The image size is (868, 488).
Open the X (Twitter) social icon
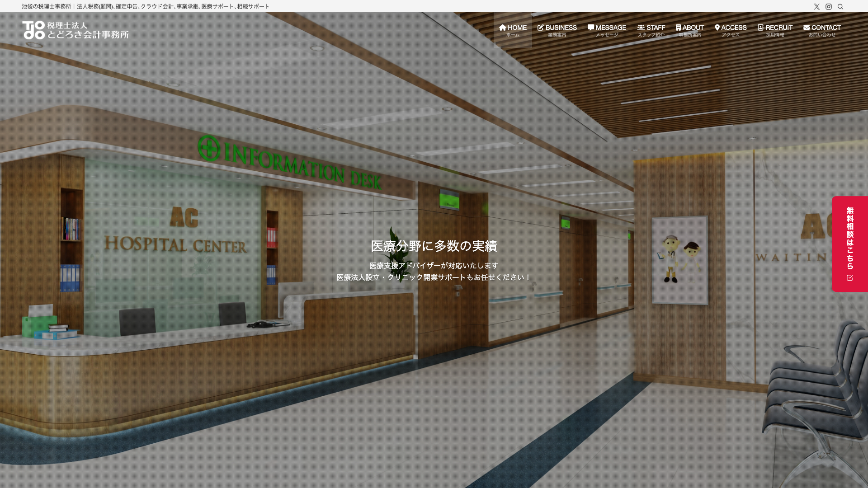[x=816, y=7]
